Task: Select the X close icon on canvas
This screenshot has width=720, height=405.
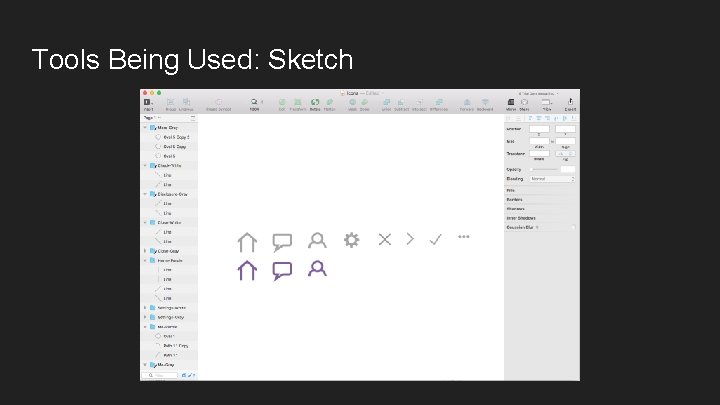Action: click(385, 239)
